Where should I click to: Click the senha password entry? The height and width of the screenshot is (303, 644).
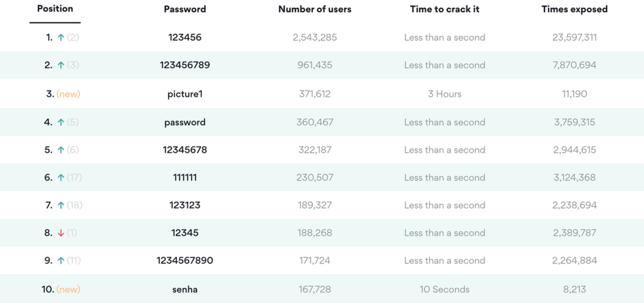point(185,290)
